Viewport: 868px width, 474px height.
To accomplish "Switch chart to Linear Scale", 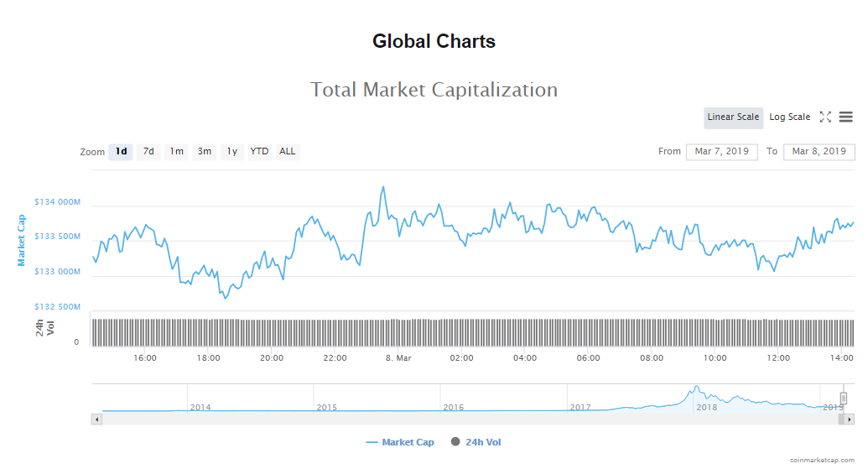I will point(733,117).
